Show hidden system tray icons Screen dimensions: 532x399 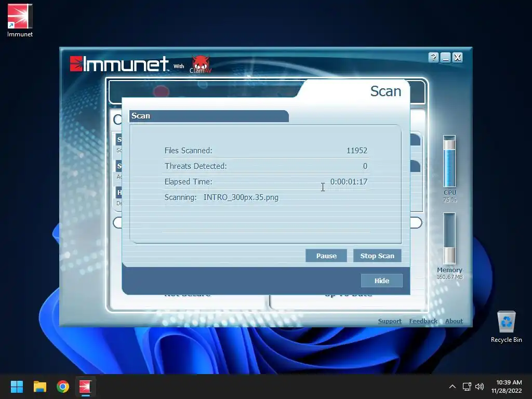pyautogui.click(x=453, y=387)
